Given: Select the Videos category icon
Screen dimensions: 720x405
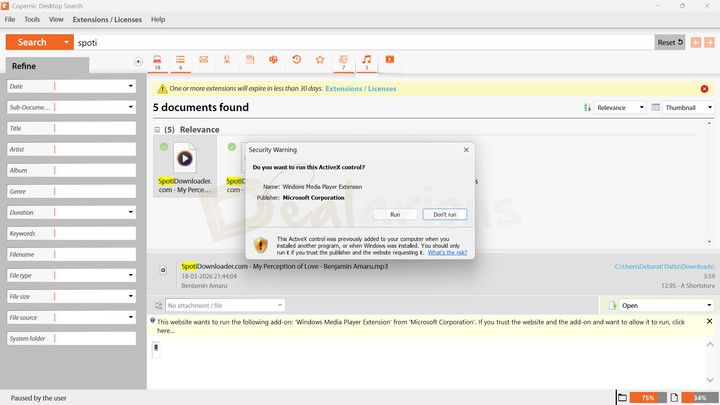Looking at the screenshot, I should (389, 60).
